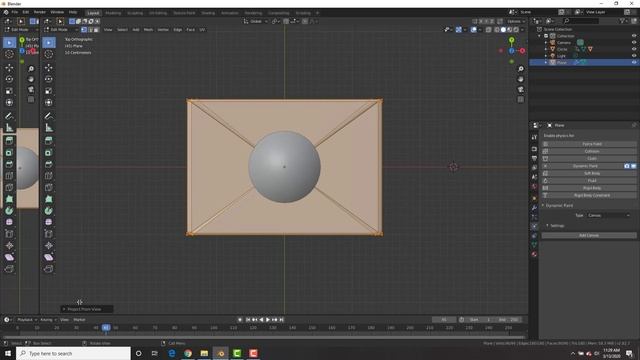Select the Rotate tool in the main viewport toolbar
The height and width of the screenshot is (360, 640).
click(49, 79)
